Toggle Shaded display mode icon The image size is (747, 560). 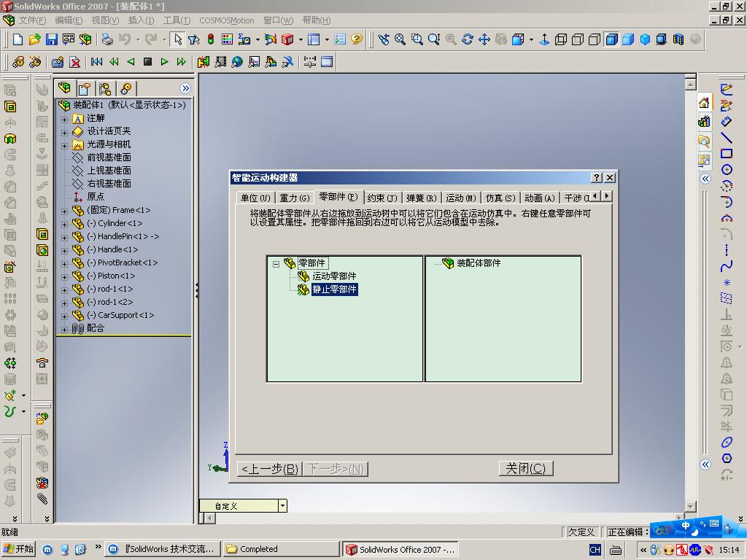tap(628, 39)
